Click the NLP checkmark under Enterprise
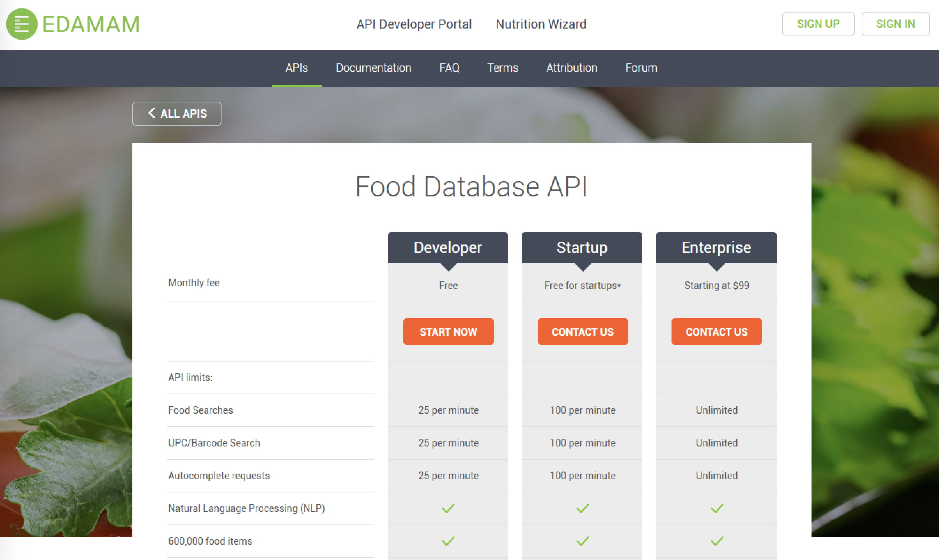The width and height of the screenshot is (939, 560). click(x=716, y=508)
